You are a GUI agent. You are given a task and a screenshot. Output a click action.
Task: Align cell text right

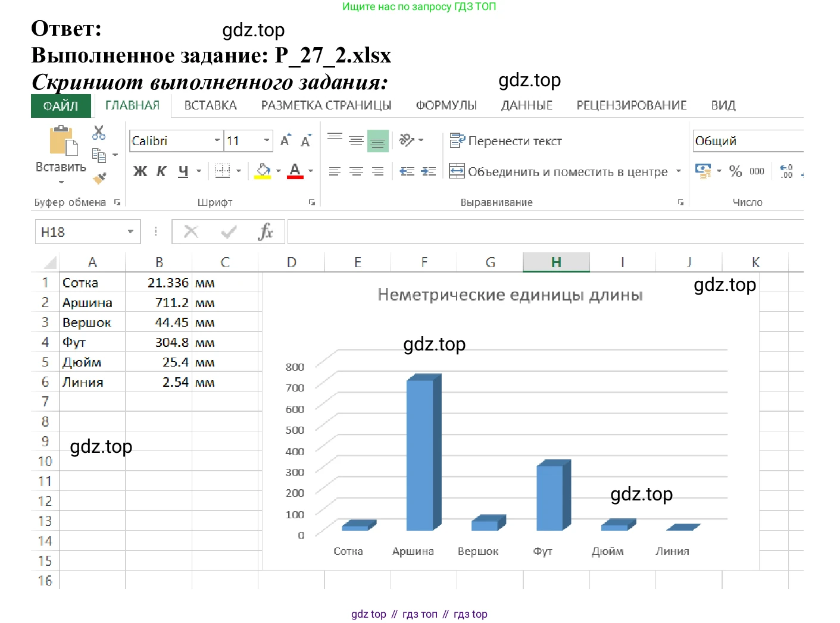[377, 171]
